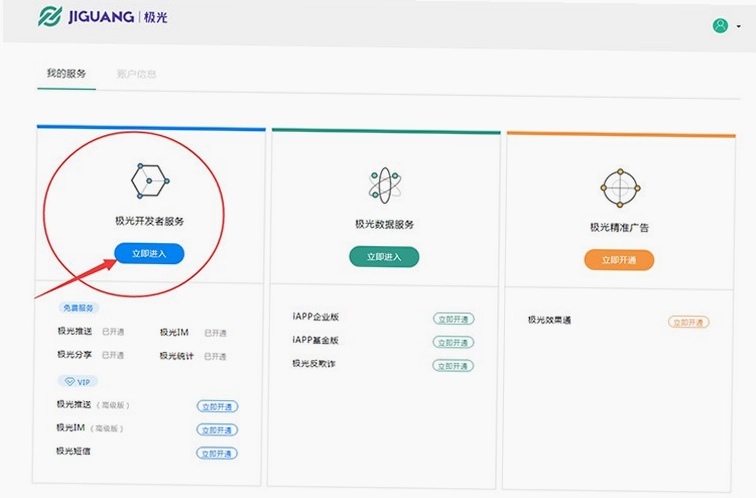
Task: Activate 极光效果通 with 立即开通
Action: pyautogui.click(x=688, y=322)
